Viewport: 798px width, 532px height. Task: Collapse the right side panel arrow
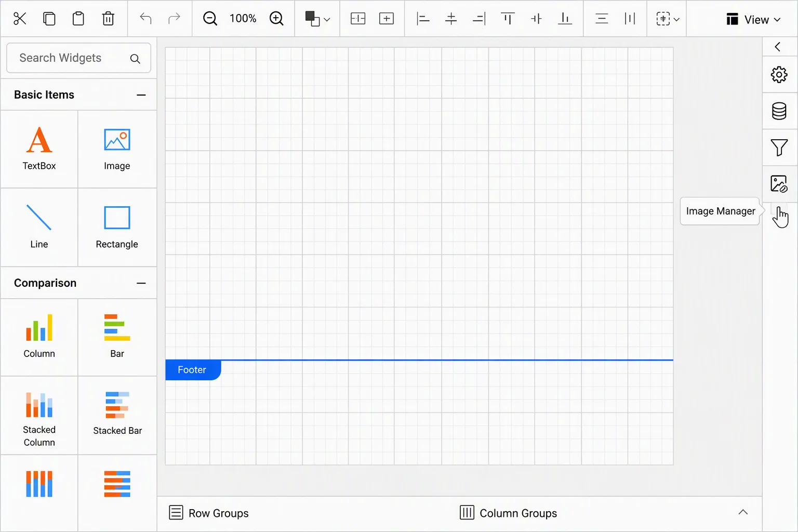(778, 47)
